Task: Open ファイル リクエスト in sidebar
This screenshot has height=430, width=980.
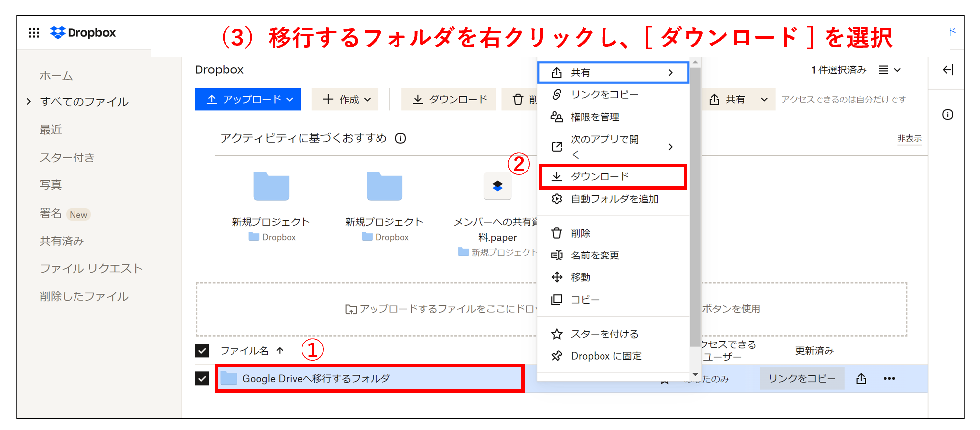Action: coord(91,268)
